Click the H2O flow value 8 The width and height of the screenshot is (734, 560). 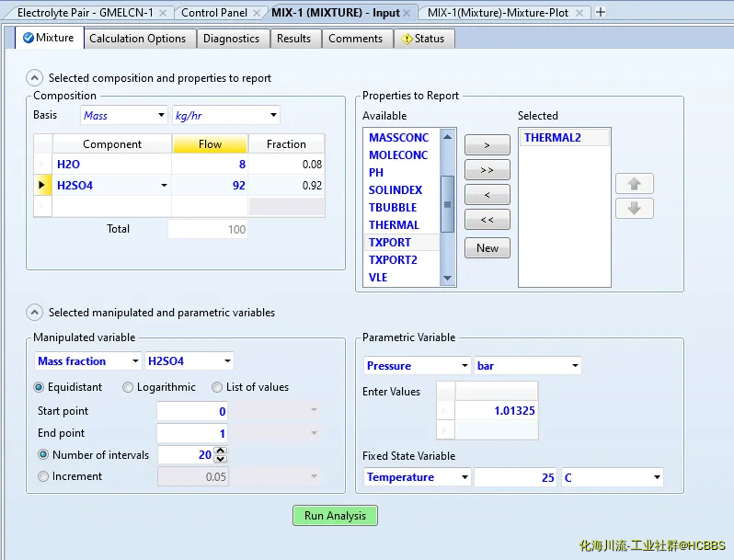point(209,165)
